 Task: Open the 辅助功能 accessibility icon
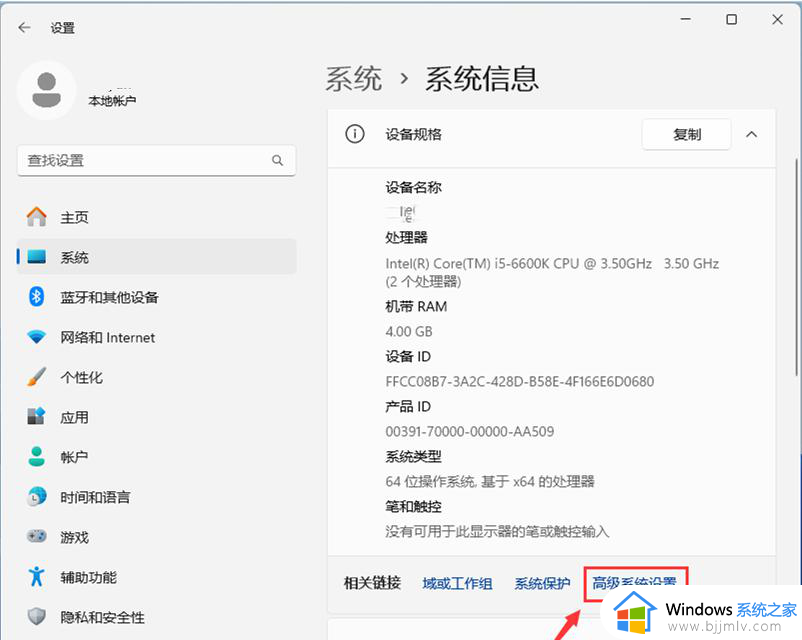tap(36, 577)
